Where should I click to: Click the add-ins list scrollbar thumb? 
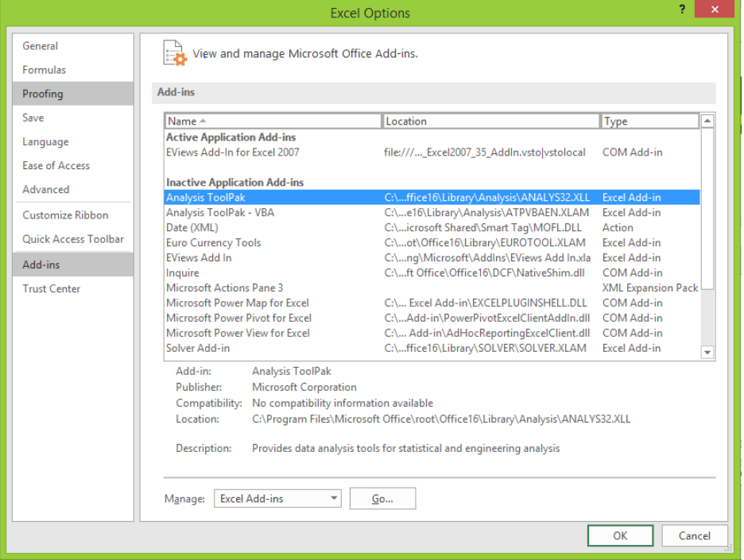(707, 208)
